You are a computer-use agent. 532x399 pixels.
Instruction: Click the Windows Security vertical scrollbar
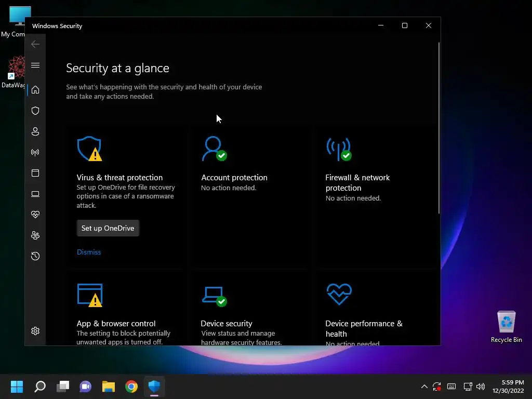tap(438, 128)
